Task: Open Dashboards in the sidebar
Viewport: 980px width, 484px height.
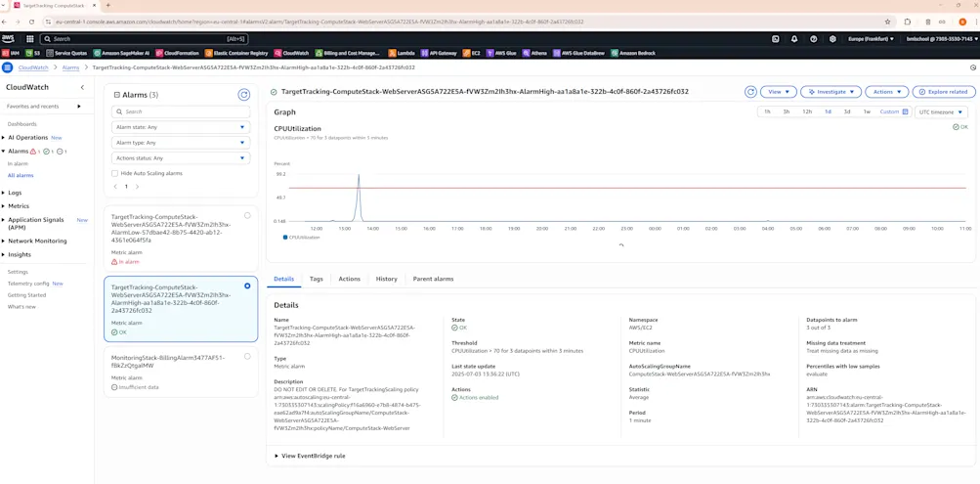Action: point(21,124)
